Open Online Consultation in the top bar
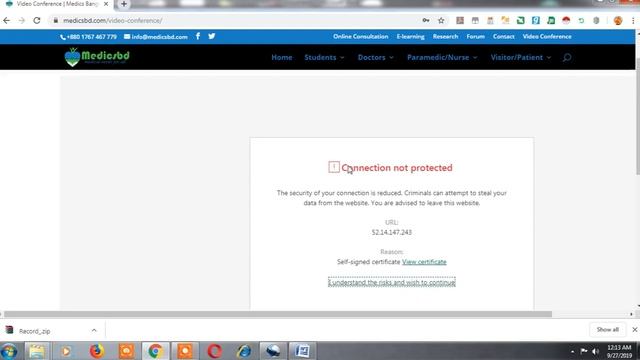This screenshot has width=640, height=360. [360, 36]
